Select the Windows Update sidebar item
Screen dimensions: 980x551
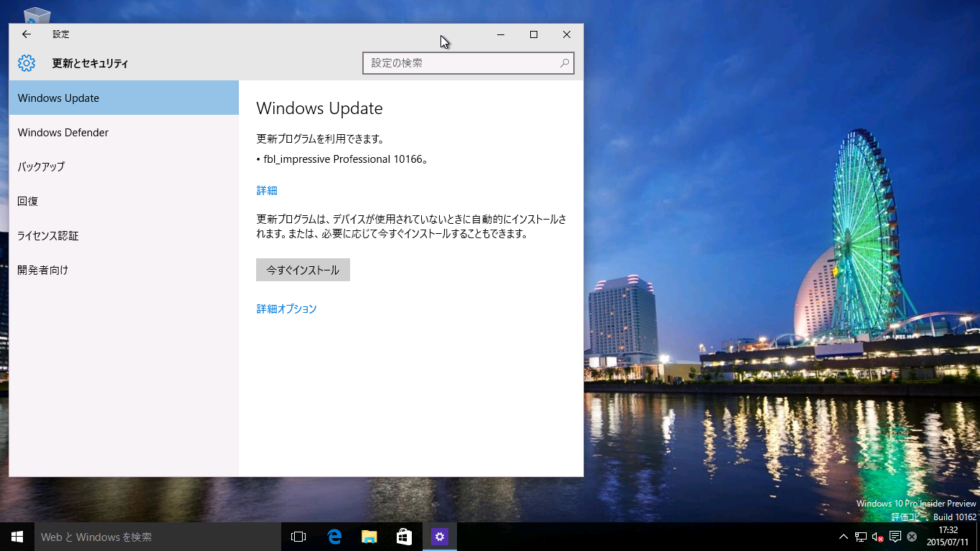pyautogui.click(x=124, y=98)
